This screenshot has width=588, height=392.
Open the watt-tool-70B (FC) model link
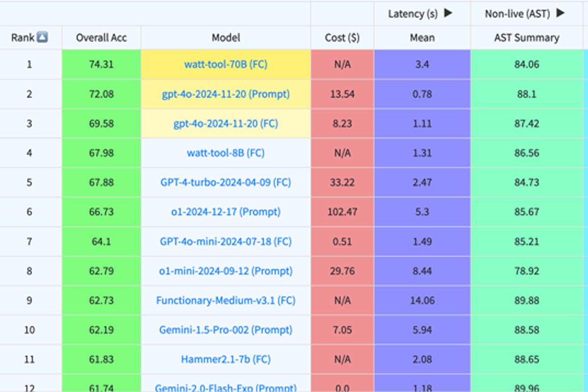(x=226, y=64)
